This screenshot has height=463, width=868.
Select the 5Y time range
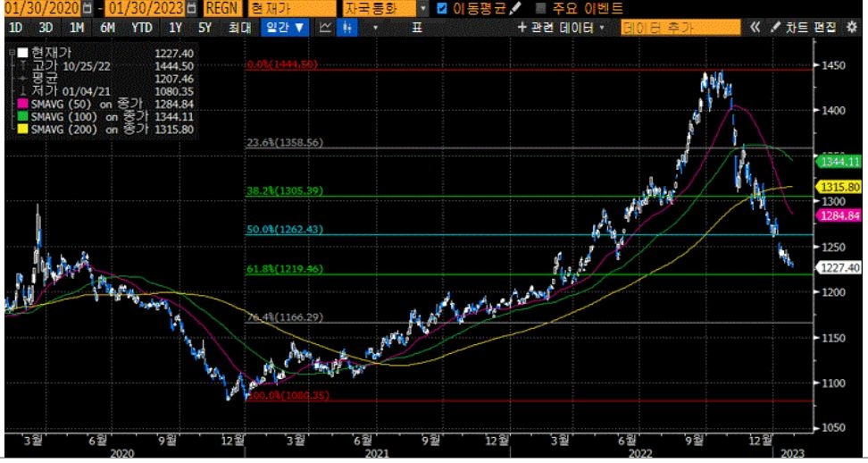pyautogui.click(x=204, y=28)
